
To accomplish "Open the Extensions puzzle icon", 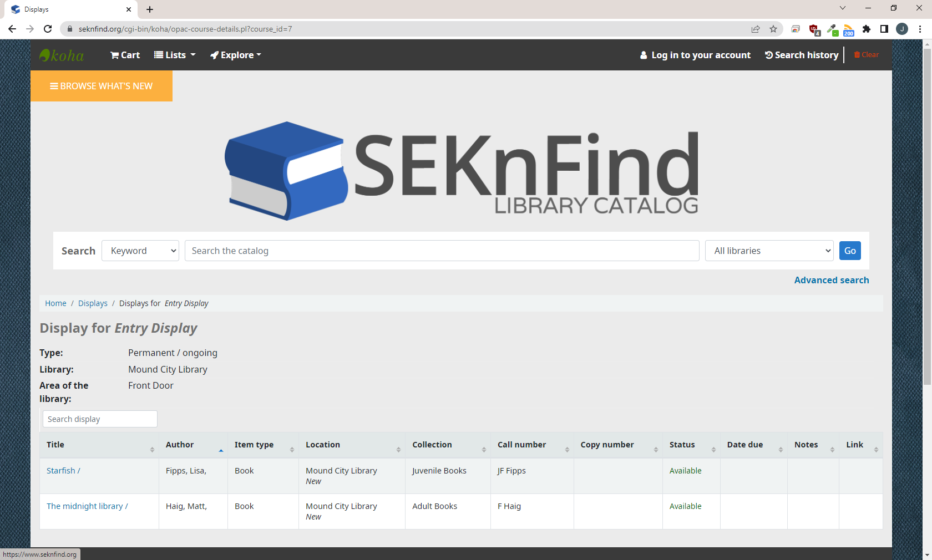I will pos(867,29).
